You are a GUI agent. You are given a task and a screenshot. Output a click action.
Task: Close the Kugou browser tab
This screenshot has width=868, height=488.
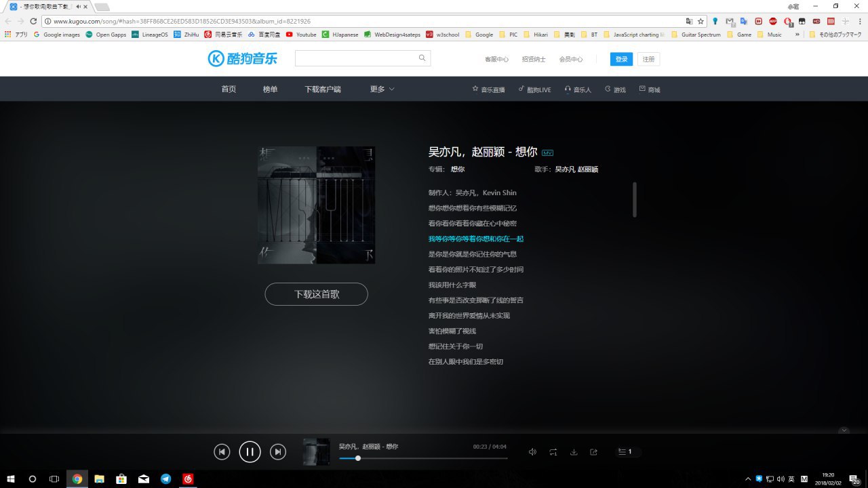tap(85, 6)
